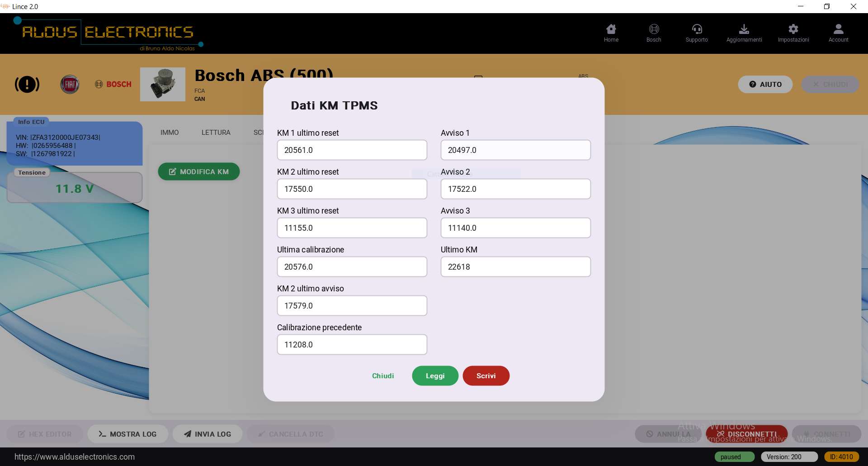Click the Dati KM TPMS dialog title

[x=334, y=105]
